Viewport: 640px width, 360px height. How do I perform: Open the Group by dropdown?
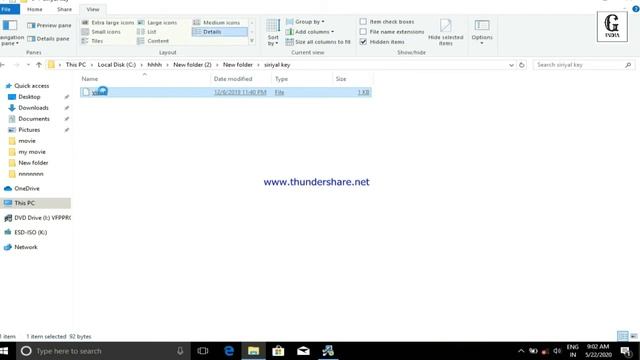[305, 22]
